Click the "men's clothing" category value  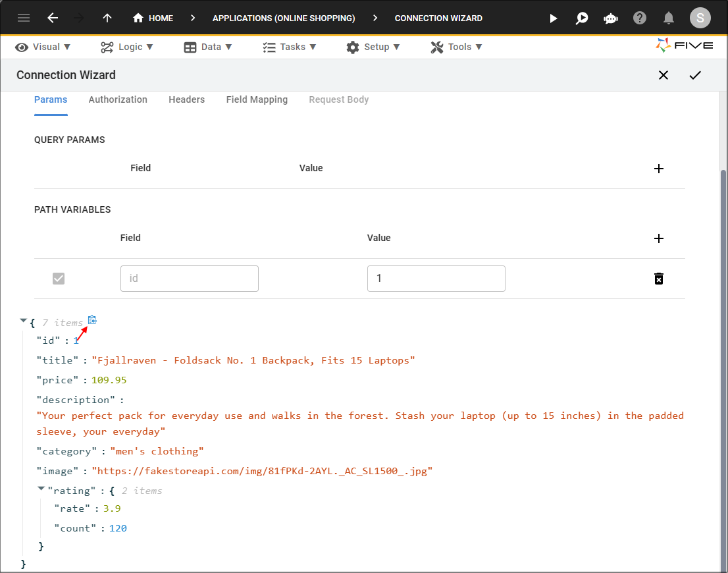point(157,451)
